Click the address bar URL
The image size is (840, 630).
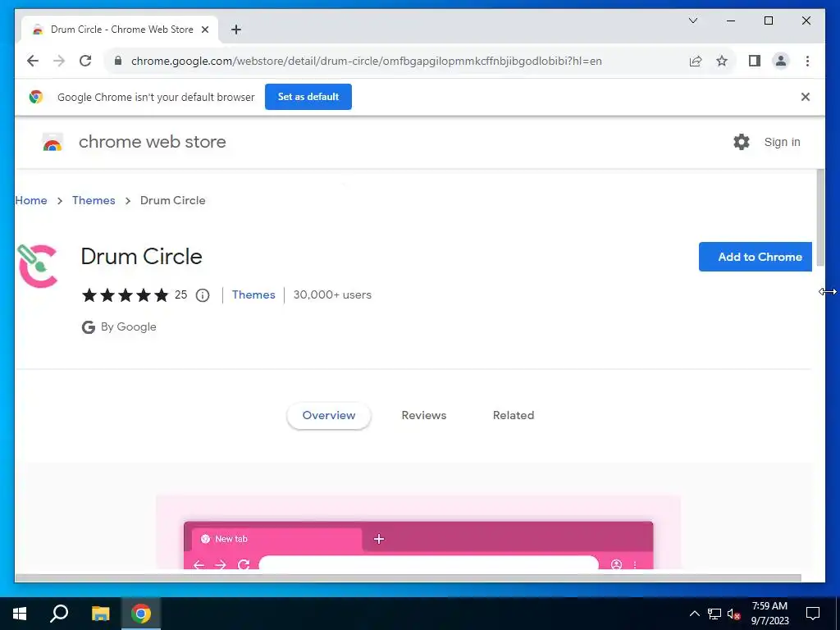click(x=367, y=61)
